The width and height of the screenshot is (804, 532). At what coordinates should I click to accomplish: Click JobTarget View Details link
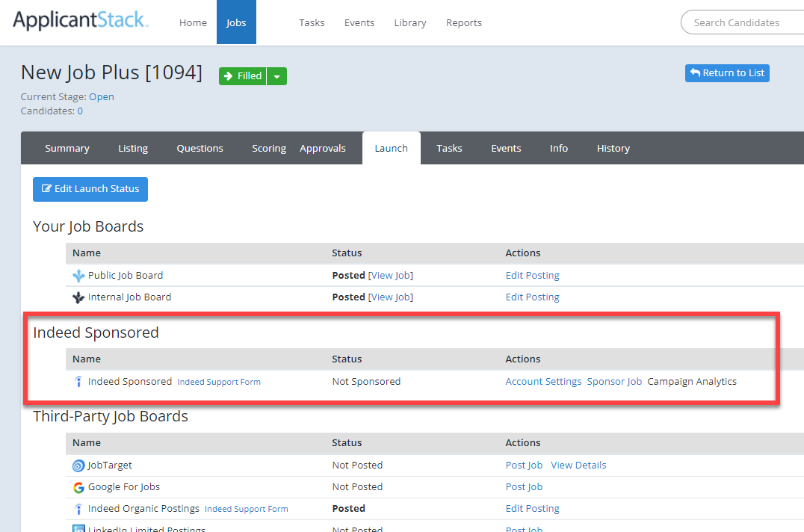(578, 465)
